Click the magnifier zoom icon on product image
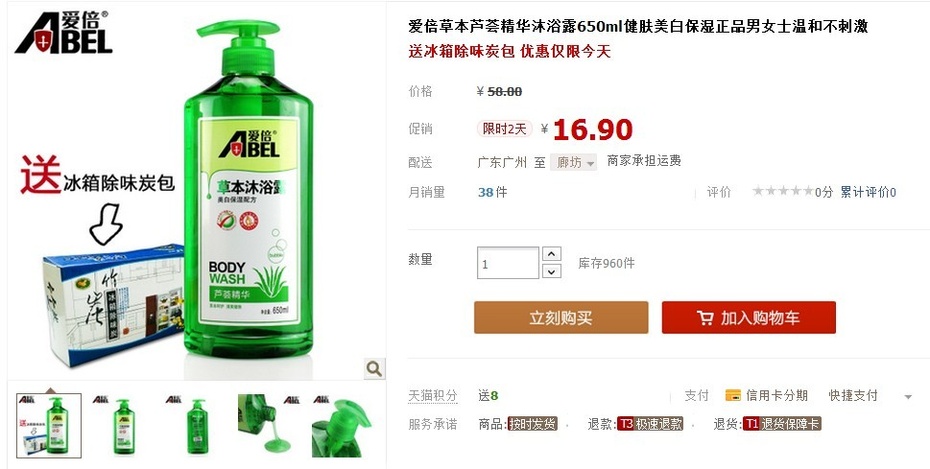Image resolution: width=930 pixels, height=469 pixels. click(x=374, y=369)
